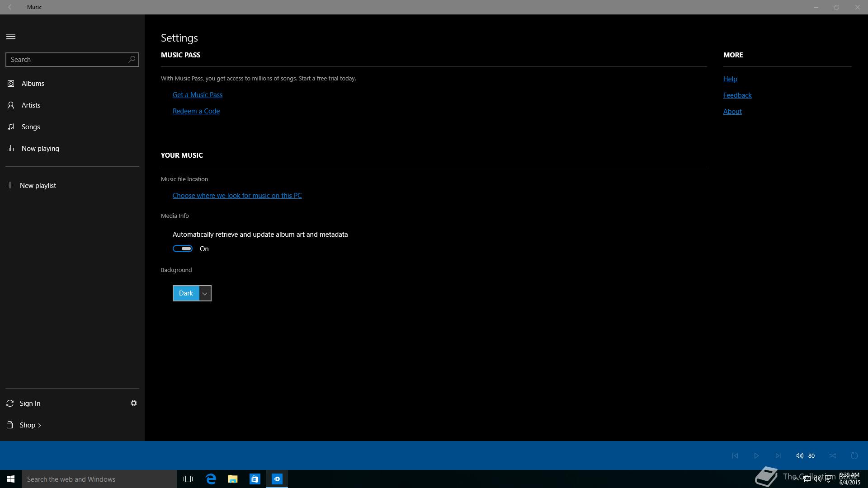The width and height of the screenshot is (868, 488).
Task: Open Task View from the taskbar
Action: [188, 479]
